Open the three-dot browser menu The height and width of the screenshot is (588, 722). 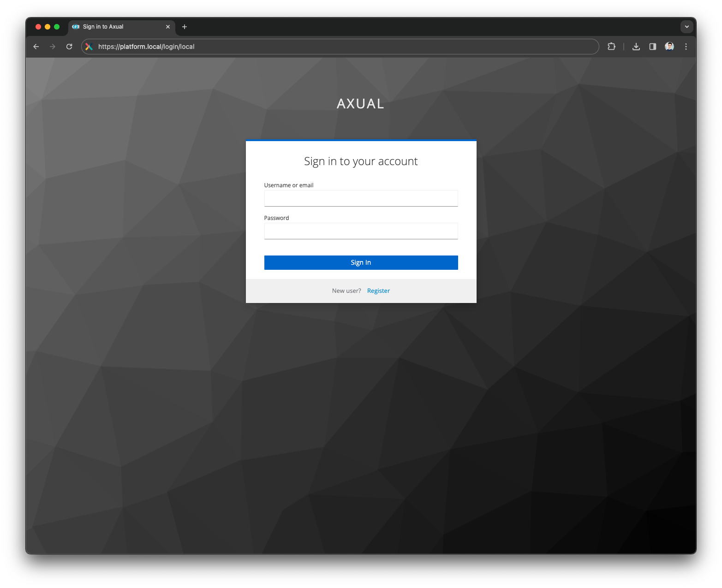pos(686,46)
